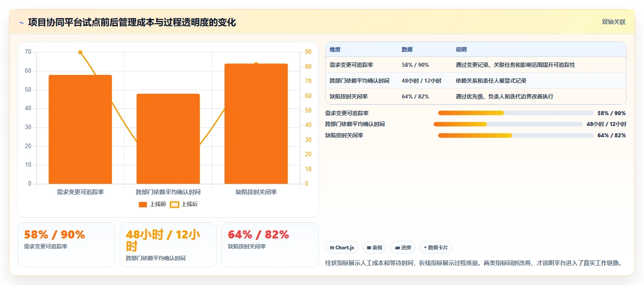Click progress value 64% / 82% beside bar
Screen dimensions: 644x285
pyautogui.click(x=611, y=135)
